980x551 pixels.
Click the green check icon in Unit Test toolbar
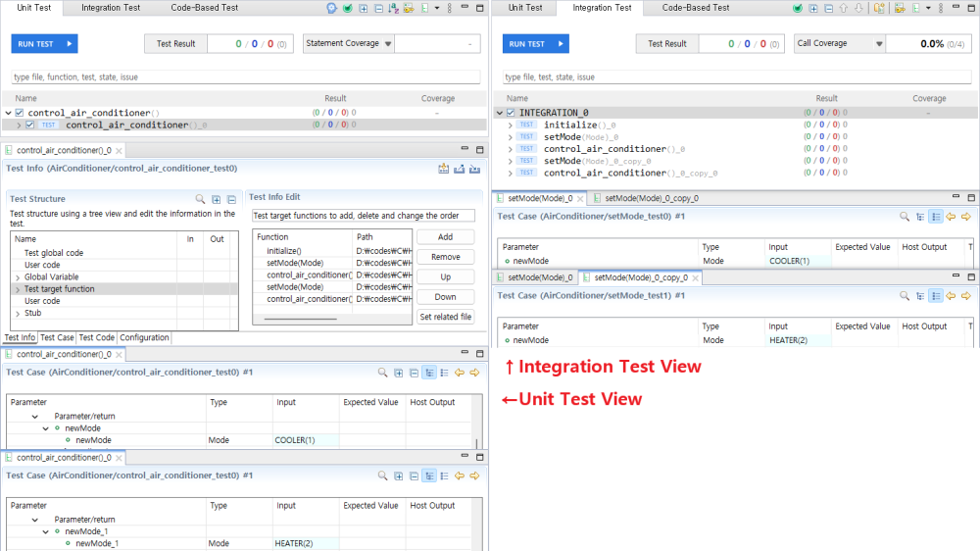[348, 8]
